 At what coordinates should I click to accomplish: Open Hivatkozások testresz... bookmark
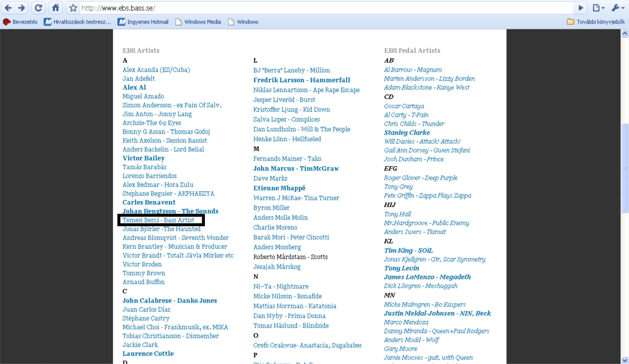[x=77, y=22]
